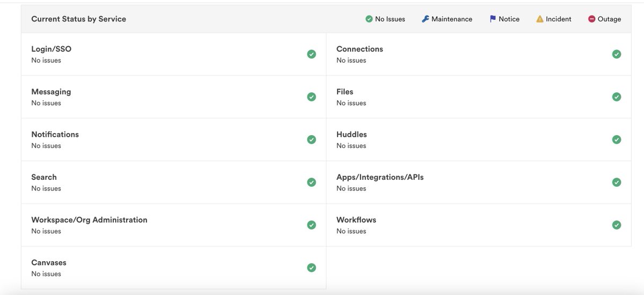This screenshot has width=644, height=295.
Task: Click 'No issues' text under Apps/Integrations/APIs
Action: 352,188
